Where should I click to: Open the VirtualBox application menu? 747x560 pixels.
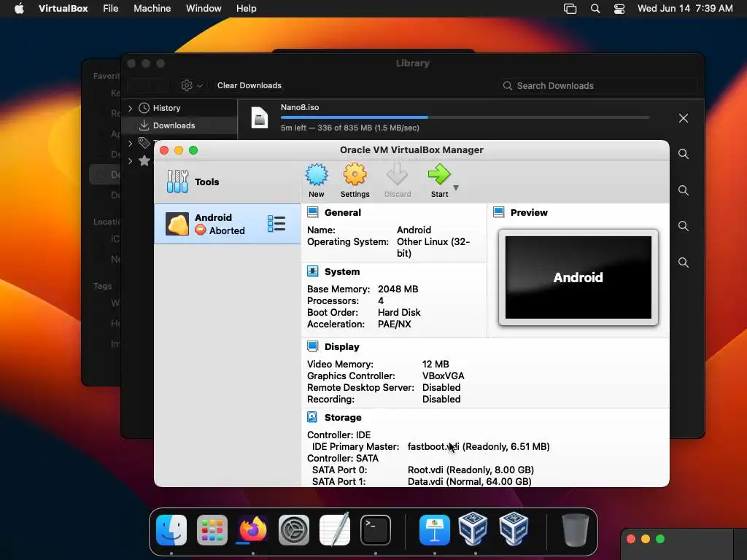tap(63, 8)
